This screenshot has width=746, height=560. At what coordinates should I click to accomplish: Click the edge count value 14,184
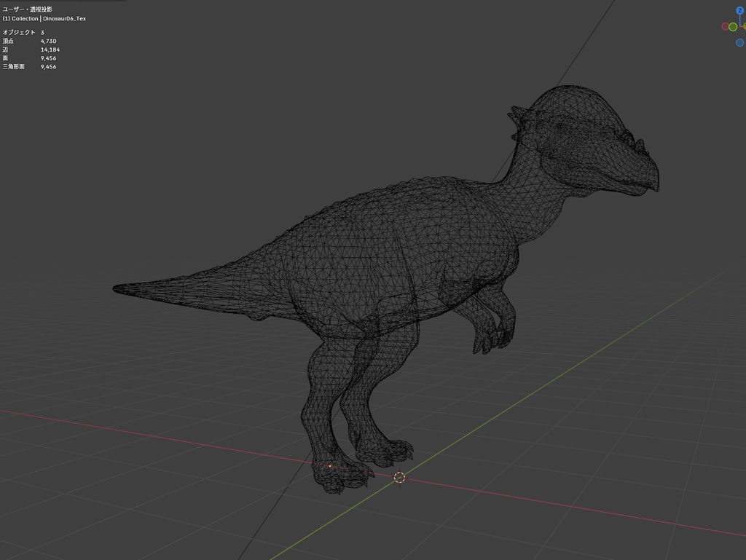click(50, 50)
